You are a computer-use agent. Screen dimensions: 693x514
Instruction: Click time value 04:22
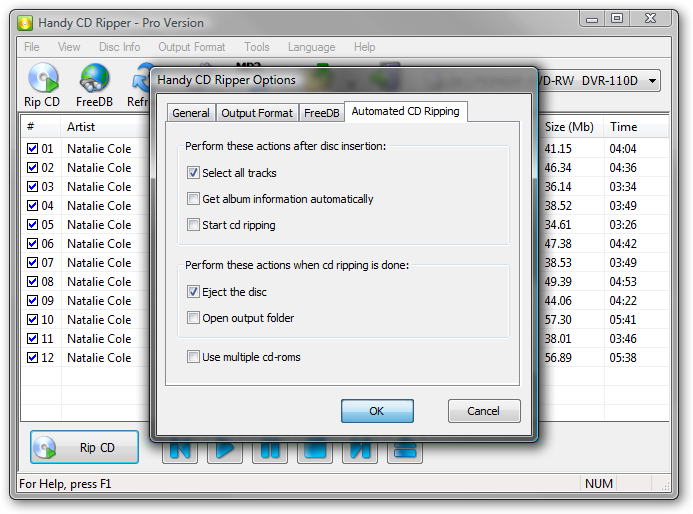[623, 301]
